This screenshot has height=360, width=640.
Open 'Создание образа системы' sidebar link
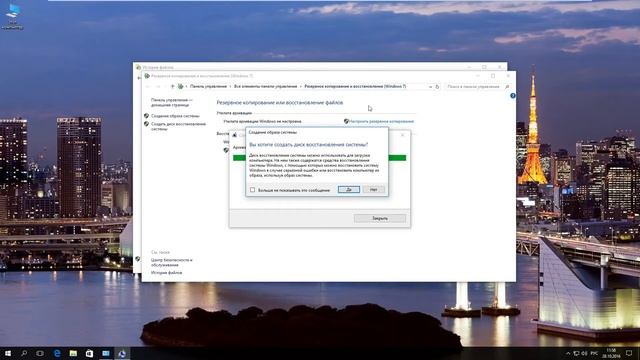click(175, 116)
